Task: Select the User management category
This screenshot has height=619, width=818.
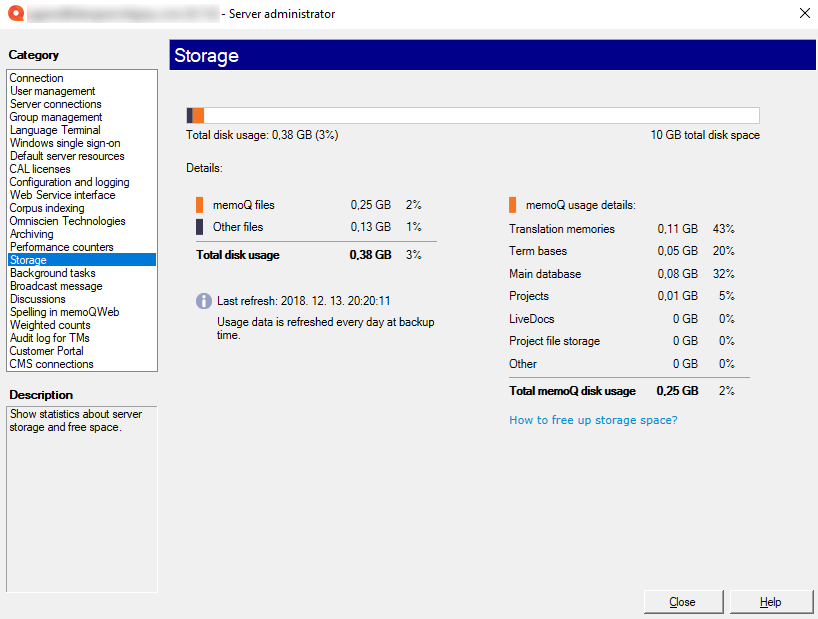Action: 50,91
